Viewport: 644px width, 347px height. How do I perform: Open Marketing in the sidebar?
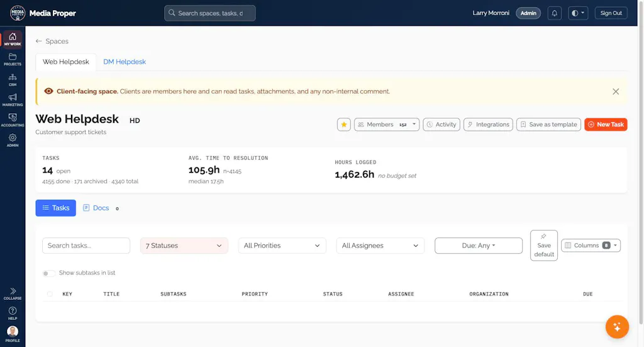coord(13,100)
